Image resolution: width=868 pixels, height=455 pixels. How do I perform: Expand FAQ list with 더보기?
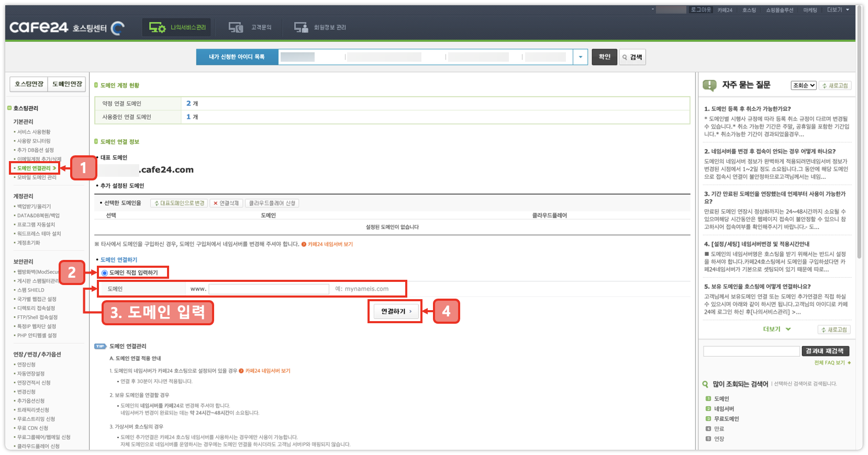(777, 329)
